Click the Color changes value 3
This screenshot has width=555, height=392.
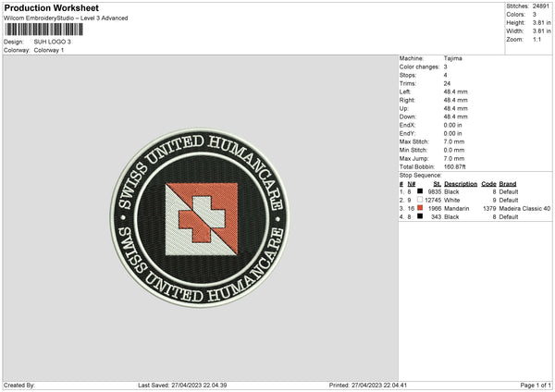click(445, 67)
